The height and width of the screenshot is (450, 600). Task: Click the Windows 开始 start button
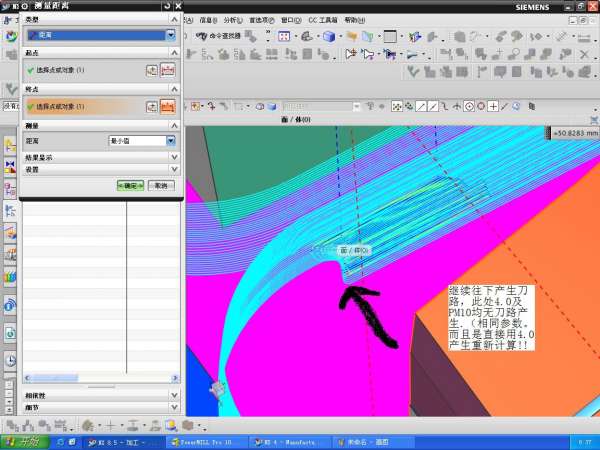coord(24,441)
